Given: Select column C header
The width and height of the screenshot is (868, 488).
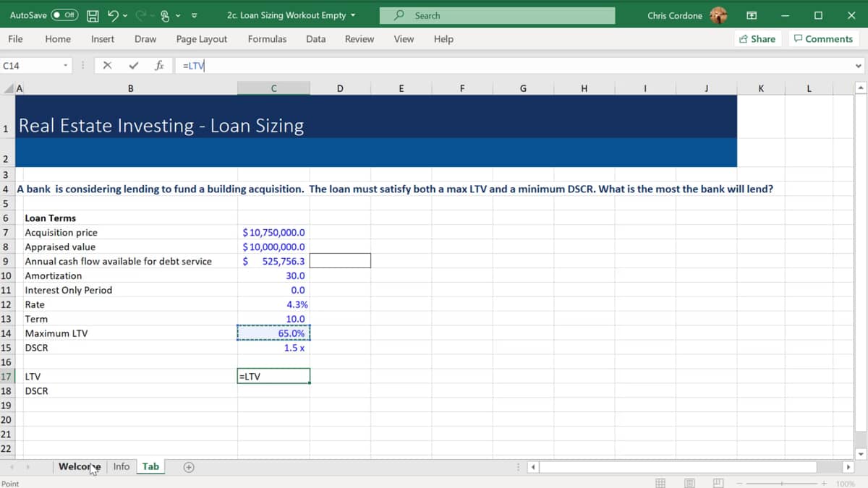Looking at the screenshot, I should point(273,89).
